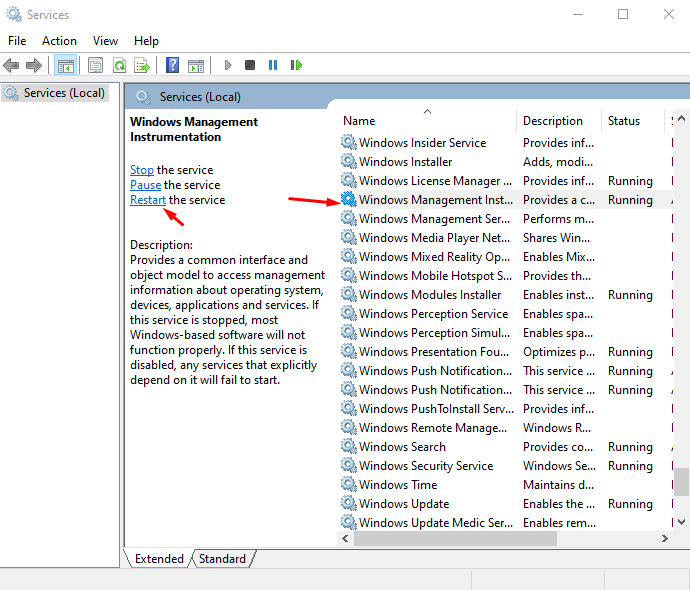
Task: Toggle Show/Hide Action Pane toolbar icon
Action: point(196,66)
